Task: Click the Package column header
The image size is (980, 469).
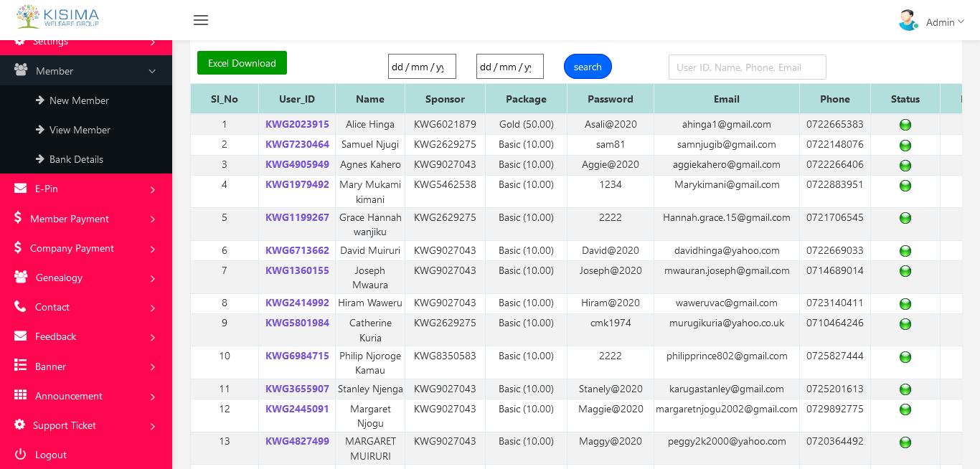Action: coord(526,99)
